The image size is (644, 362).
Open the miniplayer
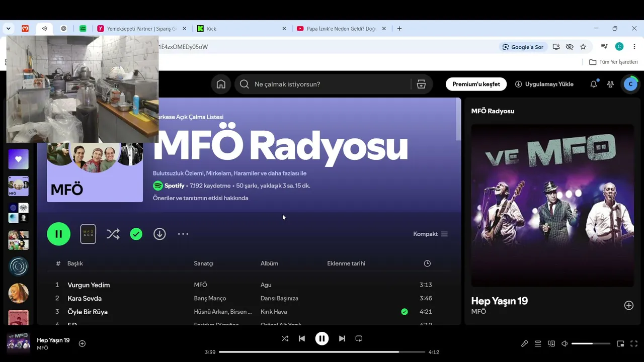(620, 343)
